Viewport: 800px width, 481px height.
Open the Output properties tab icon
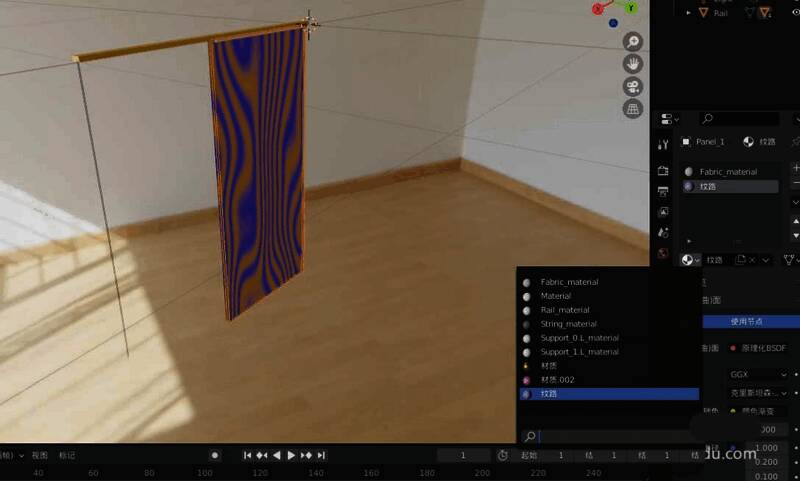pos(663,191)
